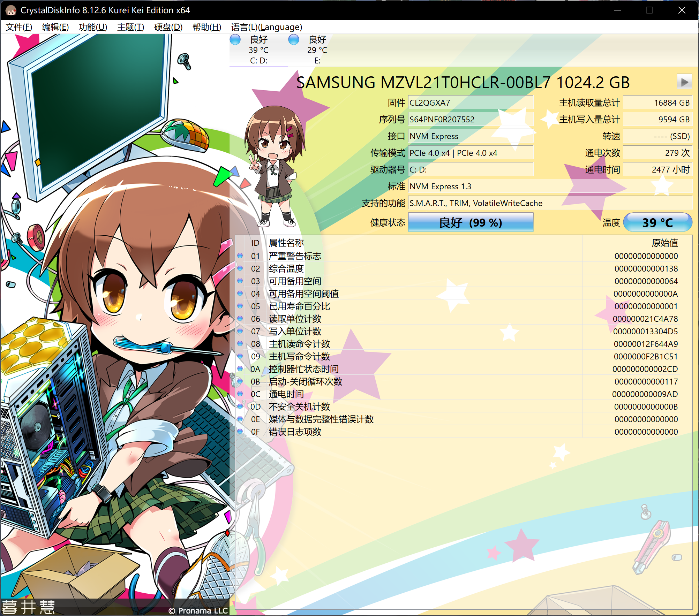The image size is (699, 616).
Task: Click the CrystalDiskInfo title bar app icon
Action: 10,10
